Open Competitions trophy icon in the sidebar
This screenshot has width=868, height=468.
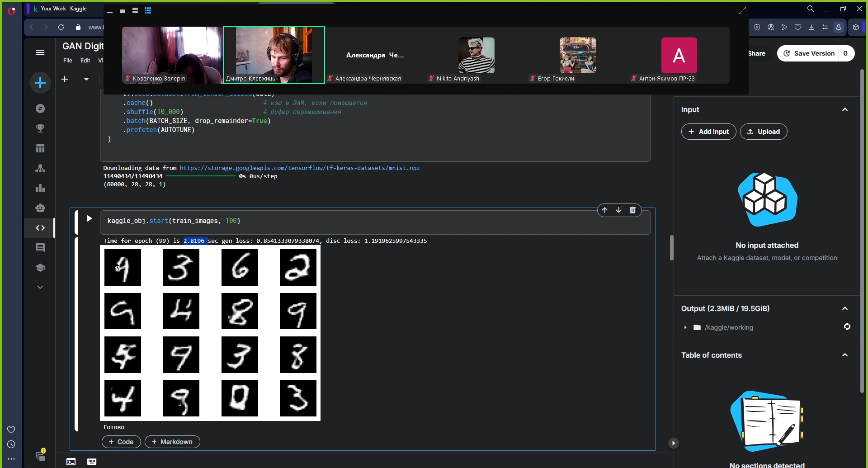[x=40, y=128]
